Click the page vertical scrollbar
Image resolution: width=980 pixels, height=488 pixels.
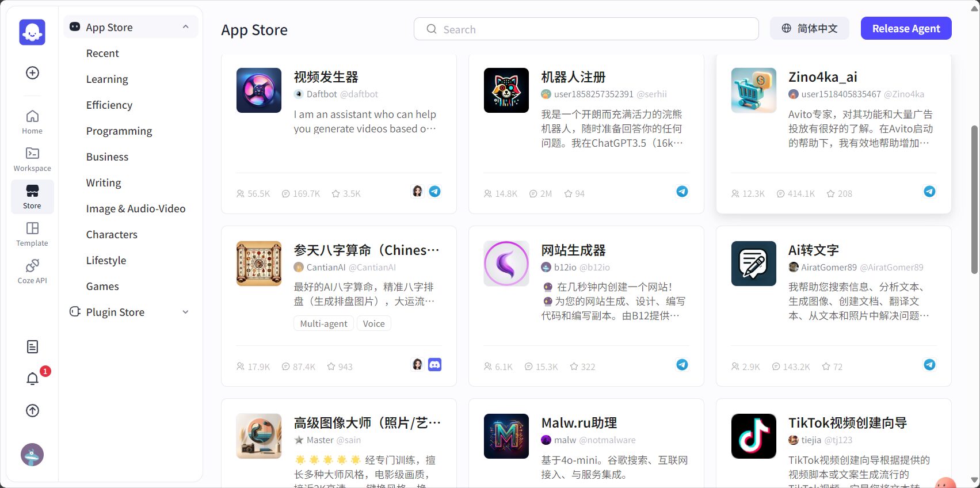(x=974, y=199)
